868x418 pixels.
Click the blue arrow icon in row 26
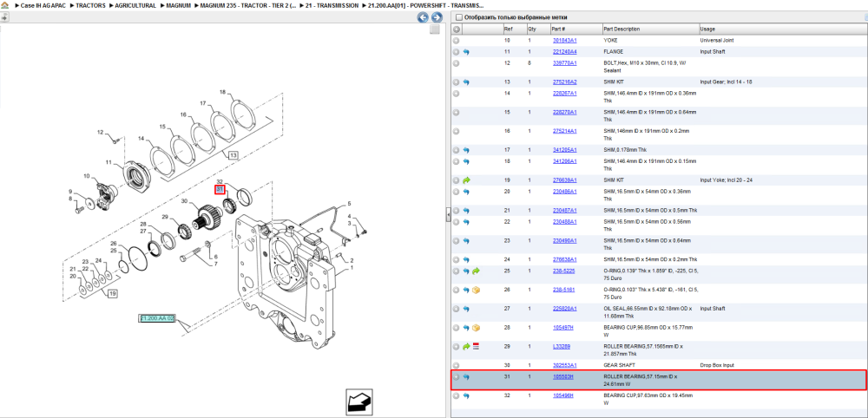point(466,291)
